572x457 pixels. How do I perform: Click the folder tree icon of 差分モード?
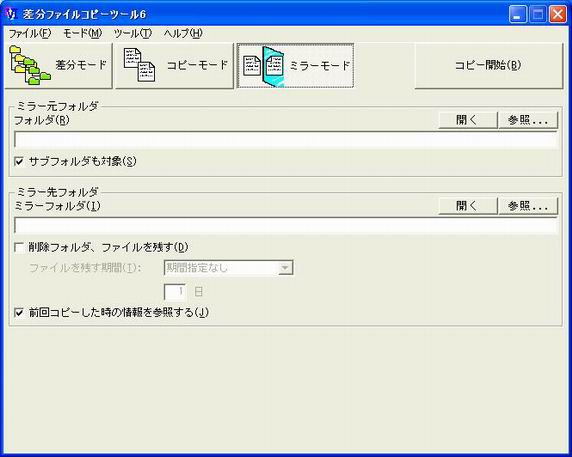[30, 65]
